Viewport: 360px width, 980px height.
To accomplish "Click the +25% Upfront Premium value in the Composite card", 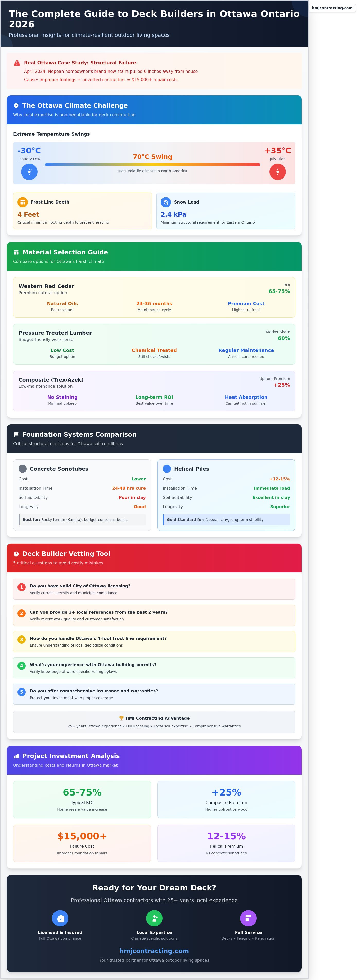I will point(282,385).
